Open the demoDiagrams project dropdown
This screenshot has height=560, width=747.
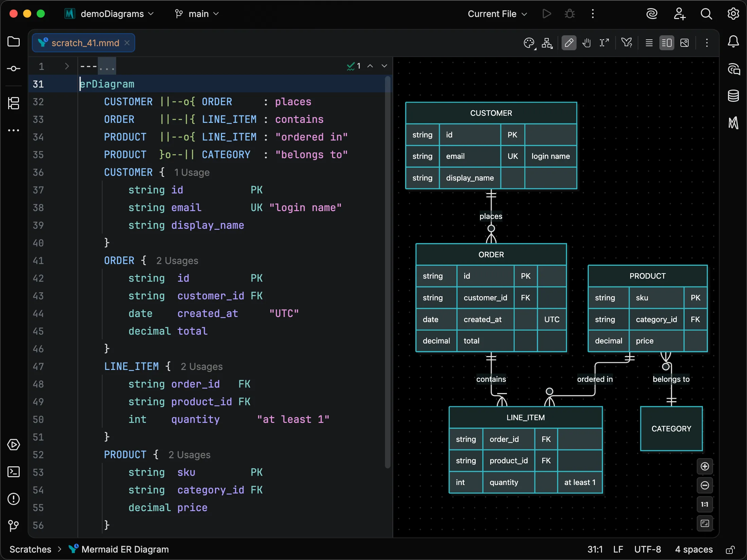(x=109, y=14)
